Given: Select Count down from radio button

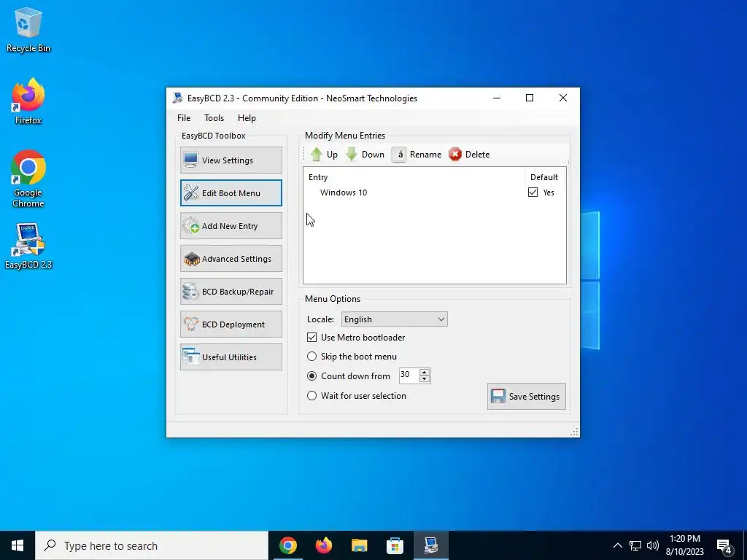Looking at the screenshot, I should click(311, 376).
